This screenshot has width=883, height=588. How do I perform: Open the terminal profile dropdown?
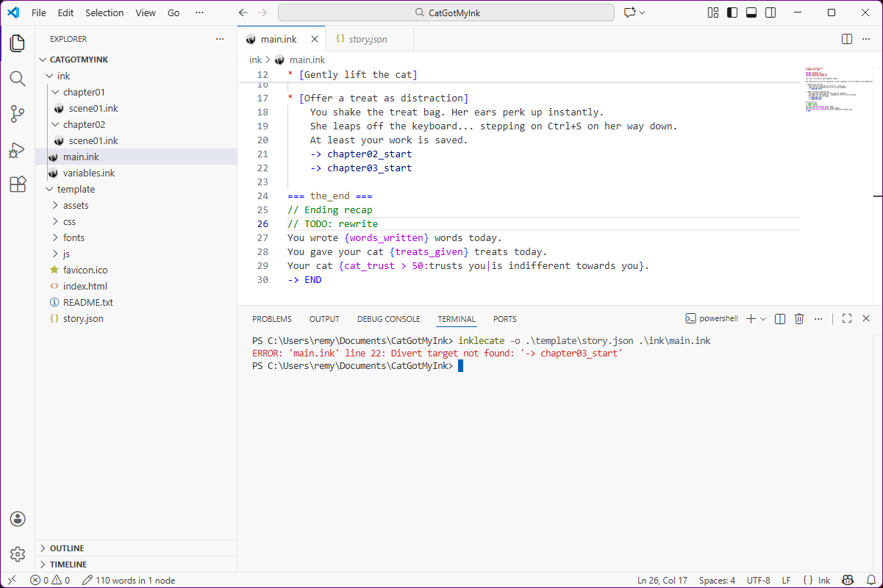coord(763,318)
